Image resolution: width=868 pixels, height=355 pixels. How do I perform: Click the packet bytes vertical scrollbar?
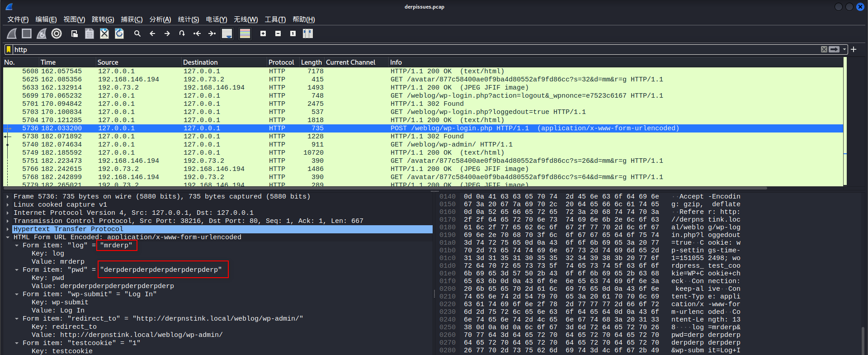[x=863, y=340]
